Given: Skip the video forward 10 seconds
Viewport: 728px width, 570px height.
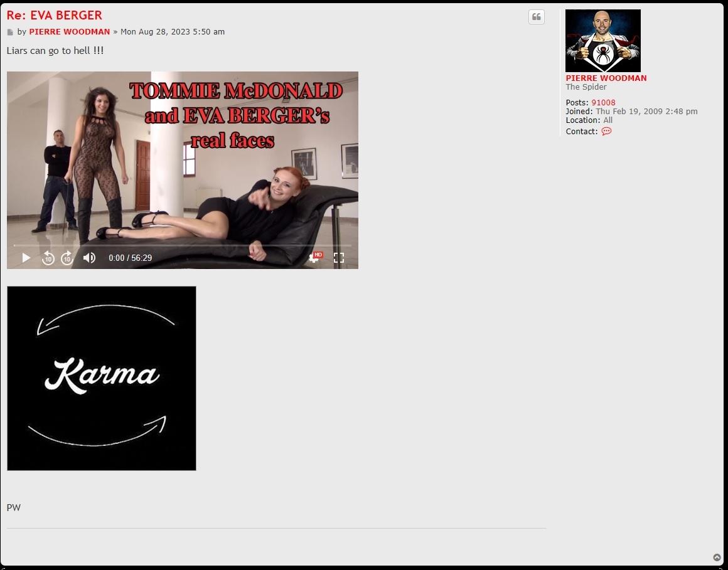Looking at the screenshot, I should point(67,258).
